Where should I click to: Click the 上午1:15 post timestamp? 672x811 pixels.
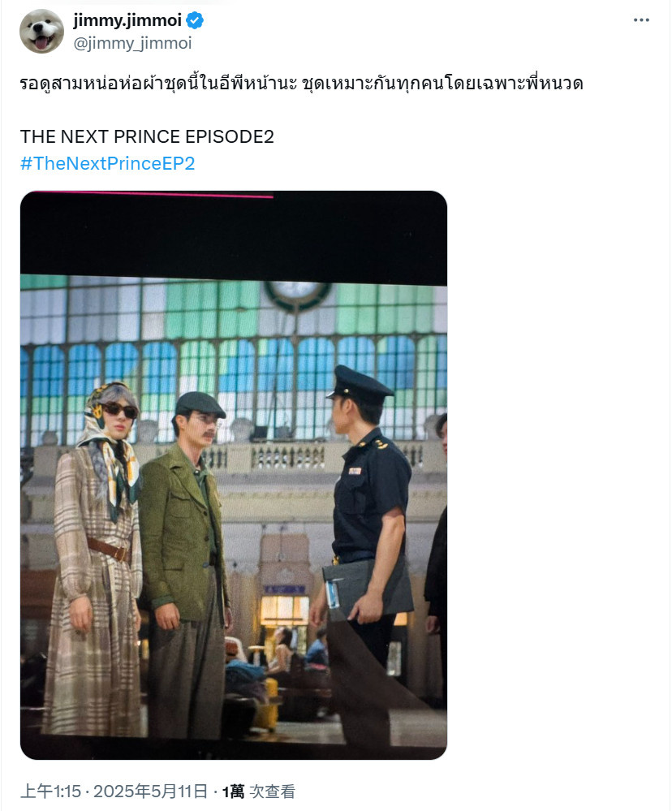[x=50, y=792]
